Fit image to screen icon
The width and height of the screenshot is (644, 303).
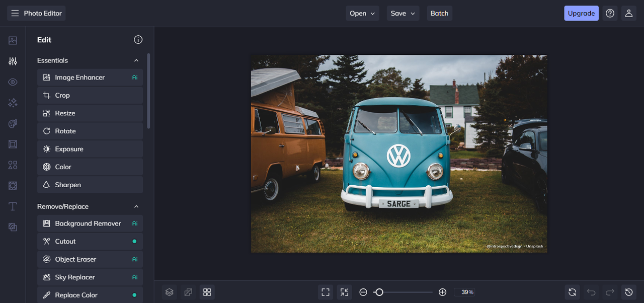[x=326, y=292]
